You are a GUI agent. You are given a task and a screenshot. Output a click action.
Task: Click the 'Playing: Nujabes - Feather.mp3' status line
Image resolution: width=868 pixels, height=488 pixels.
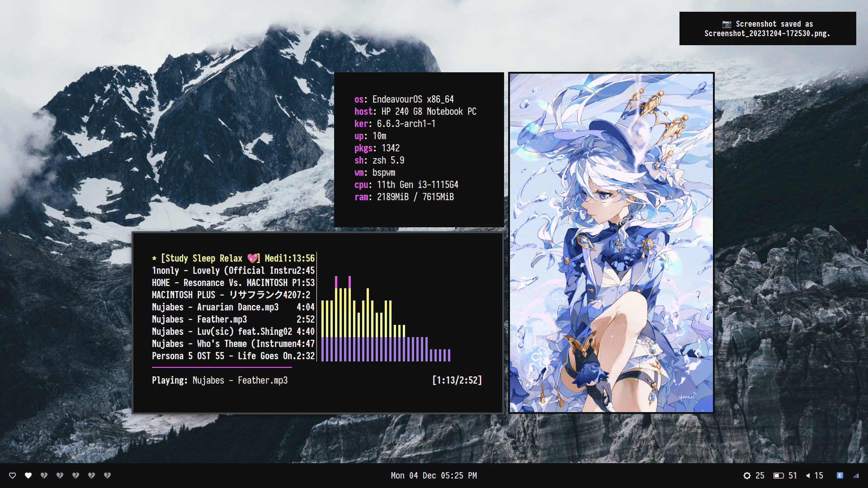pyautogui.click(x=220, y=380)
